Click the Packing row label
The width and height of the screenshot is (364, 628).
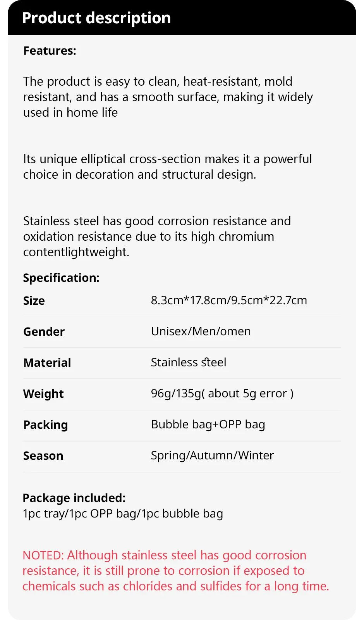pyautogui.click(x=45, y=425)
